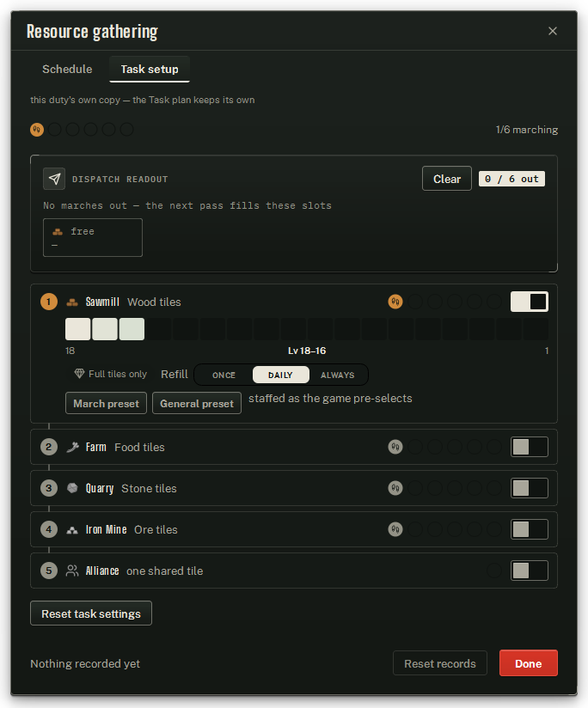Select the Task setup tab
Viewport: 588px width, 708px height.
tap(150, 69)
